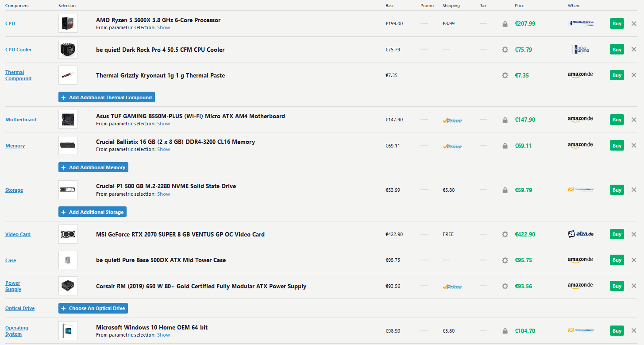644x345 pixels.
Task: Show parametric selection for the Memory
Action: pyautogui.click(x=163, y=149)
